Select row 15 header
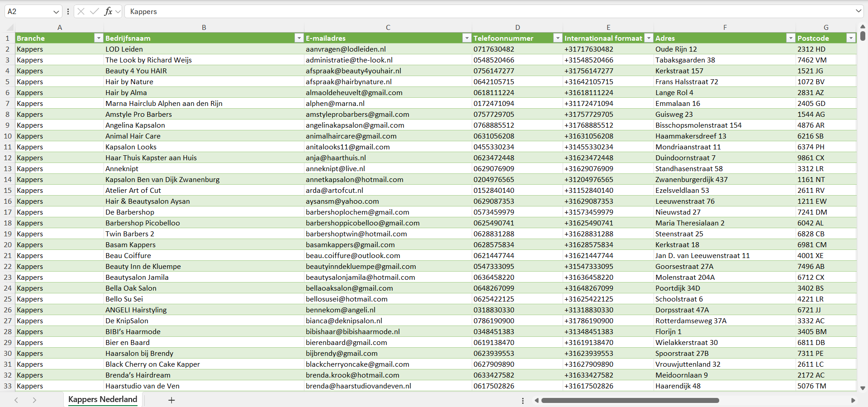Image resolution: width=868 pixels, height=407 pixels. (x=8, y=190)
